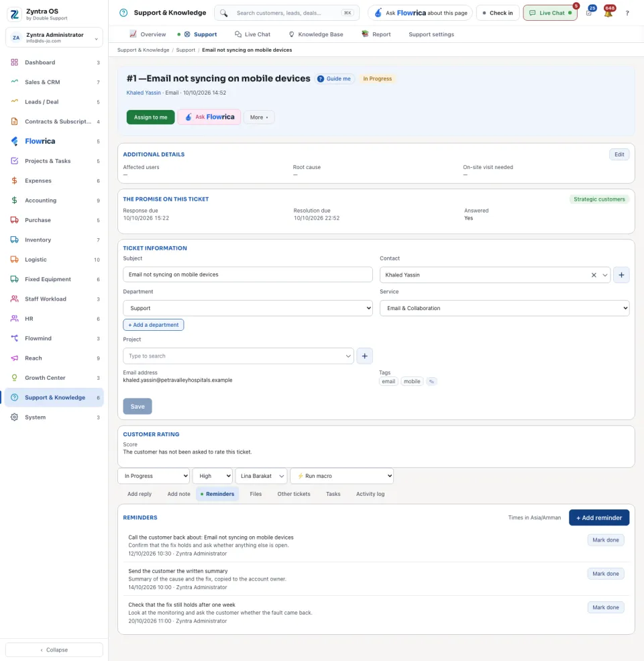Open the Live Chat tab
644x661 pixels.
(x=252, y=34)
